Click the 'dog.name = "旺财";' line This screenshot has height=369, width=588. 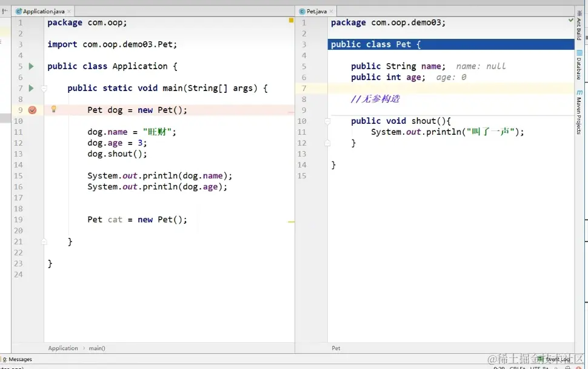(x=132, y=132)
